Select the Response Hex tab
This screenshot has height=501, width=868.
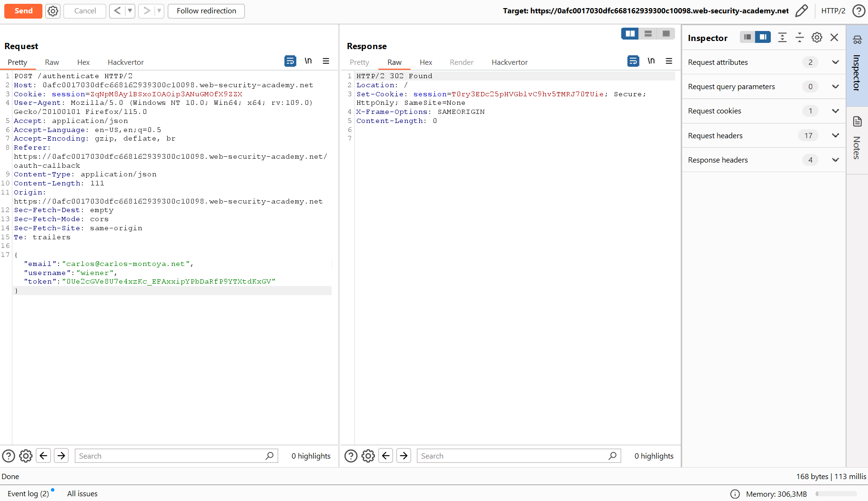click(x=426, y=62)
